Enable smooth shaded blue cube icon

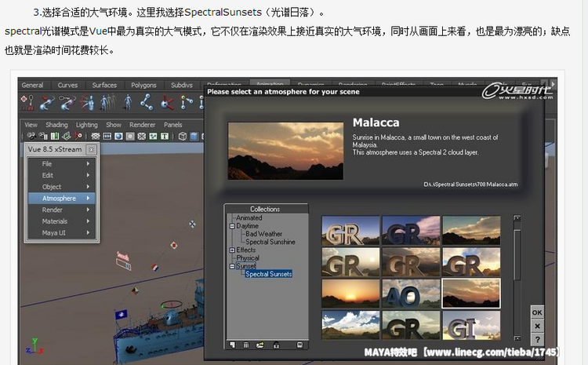pos(194,136)
